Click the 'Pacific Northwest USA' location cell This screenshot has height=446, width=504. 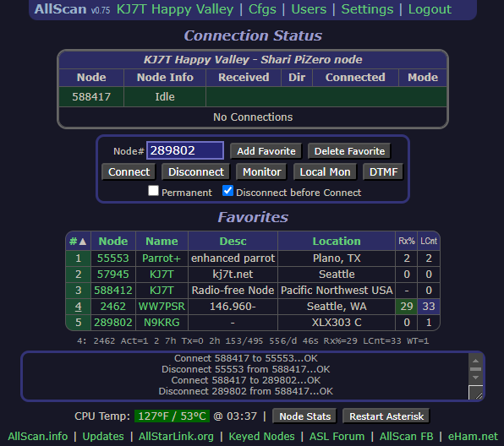337,291
